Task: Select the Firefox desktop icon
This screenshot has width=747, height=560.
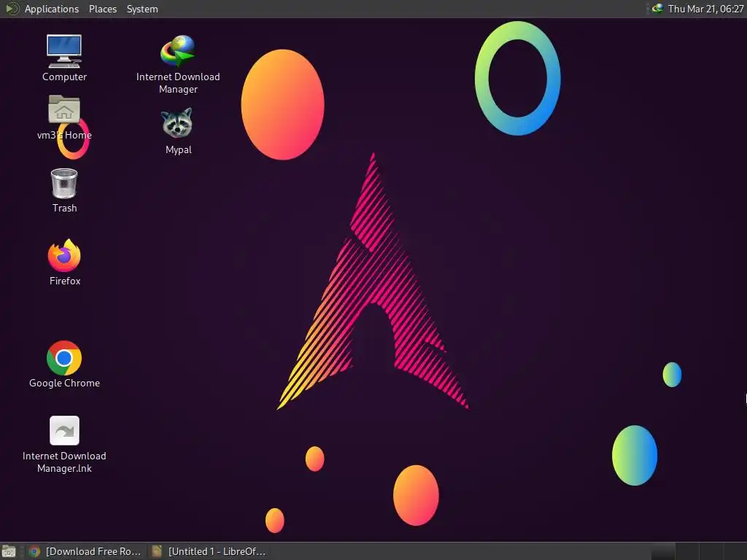Action: click(x=64, y=256)
